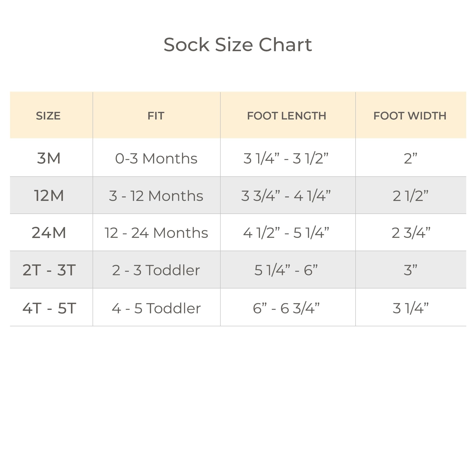The height and width of the screenshot is (476, 476).
Task: Select the 2 1/2” foot width cell
Action: pos(411,196)
